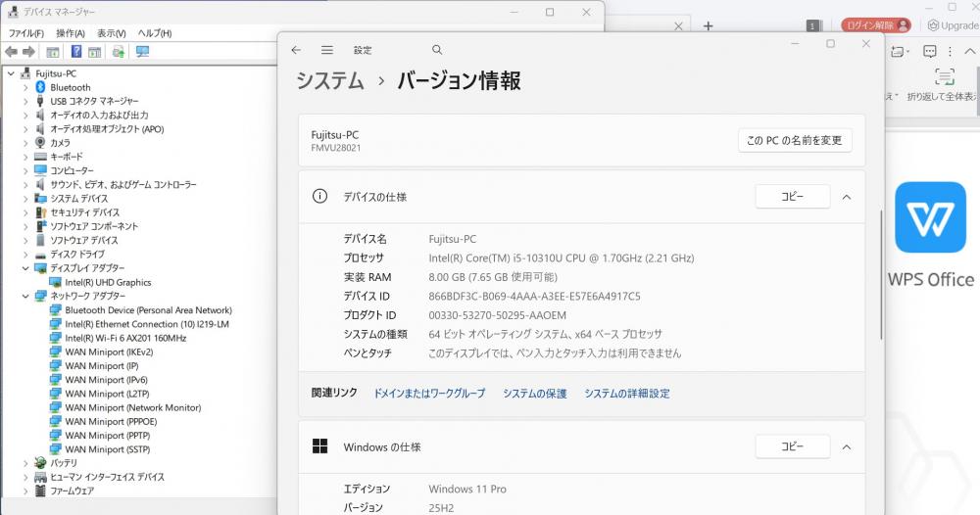Open the three-dot more menu in WPS
The width and height of the screenshot is (980, 515).
(950, 51)
